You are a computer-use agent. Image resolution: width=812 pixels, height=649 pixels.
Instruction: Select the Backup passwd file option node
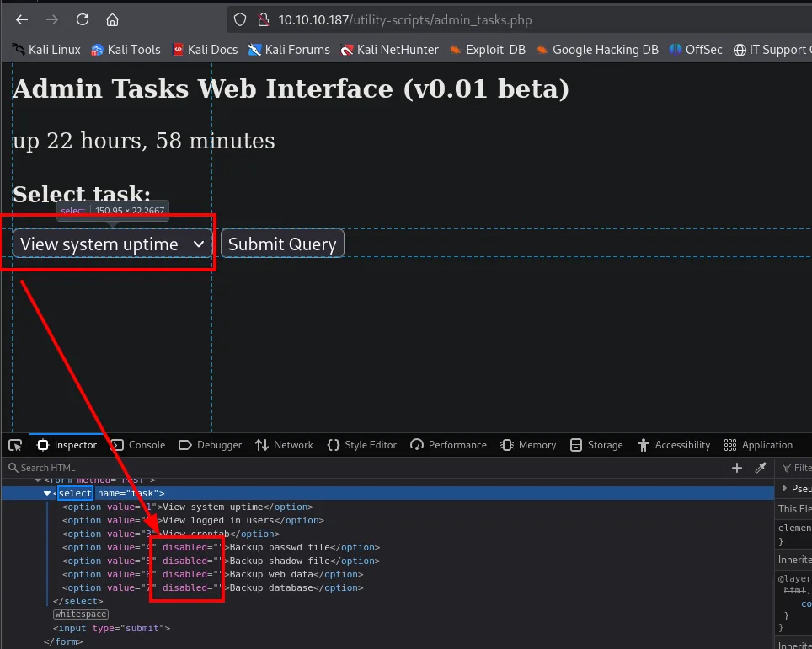pyautogui.click(x=222, y=547)
